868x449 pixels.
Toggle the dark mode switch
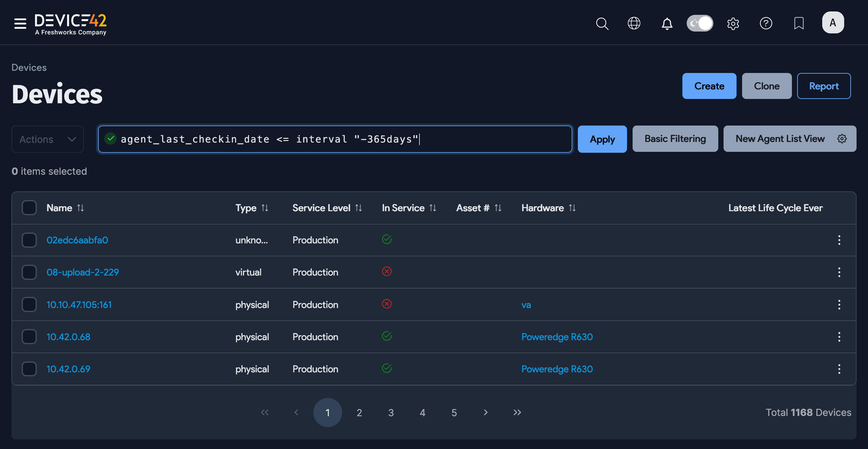(x=700, y=23)
